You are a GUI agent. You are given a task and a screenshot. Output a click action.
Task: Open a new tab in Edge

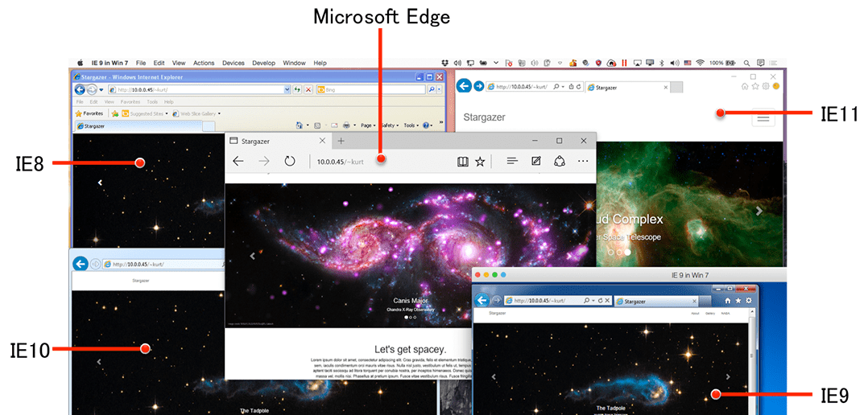coord(341,141)
